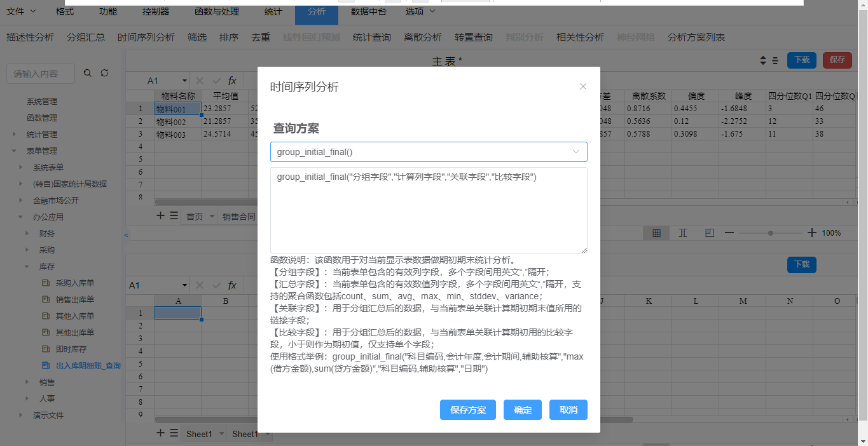The height and width of the screenshot is (446, 868).
Task: Click the fx function icon in top formula bar
Action: 232,81
